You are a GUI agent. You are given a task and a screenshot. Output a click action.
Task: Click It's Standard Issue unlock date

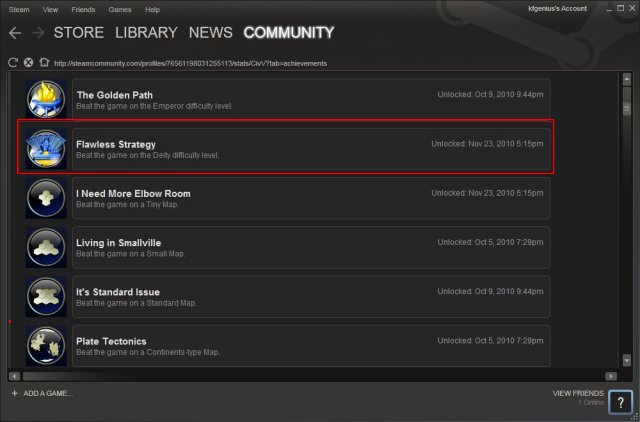click(490, 292)
